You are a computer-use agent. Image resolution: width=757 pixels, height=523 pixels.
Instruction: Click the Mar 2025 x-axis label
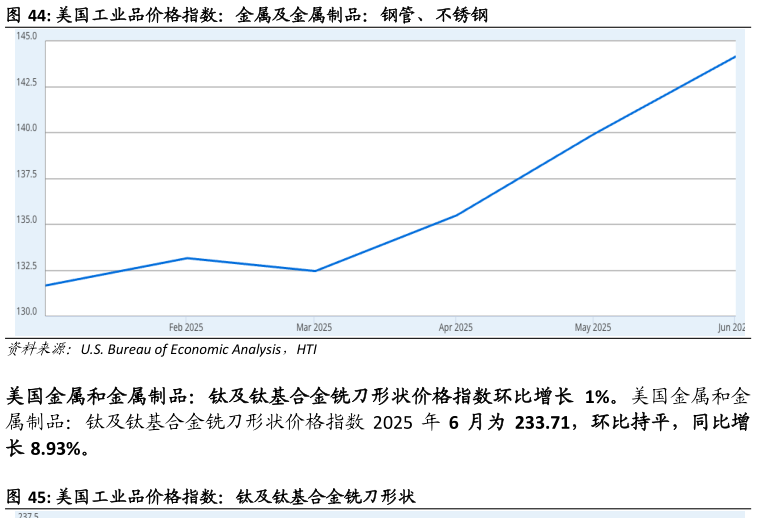pos(314,327)
